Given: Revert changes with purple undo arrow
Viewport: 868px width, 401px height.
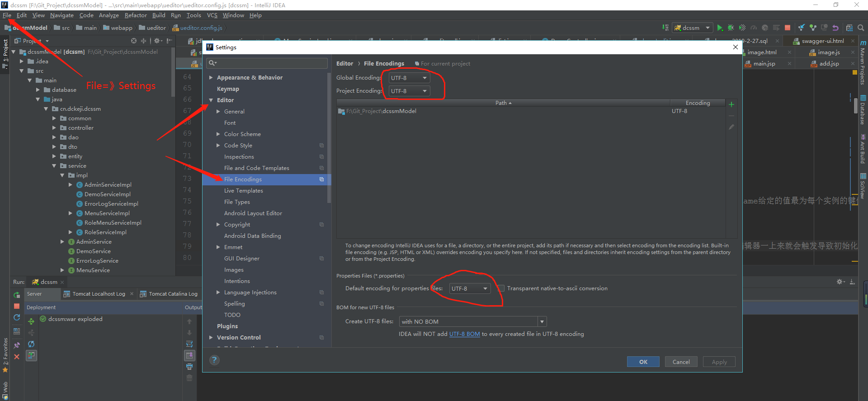Looking at the screenshot, I should (x=835, y=28).
